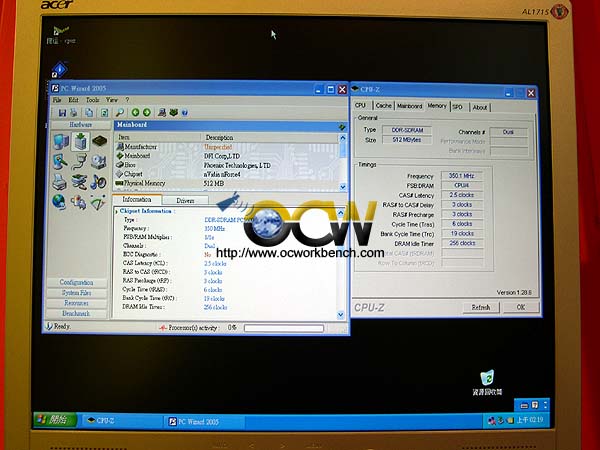The width and height of the screenshot is (600, 450).
Task: Select the I/O ports cable icon in Hardware panel
Action: tap(80, 161)
